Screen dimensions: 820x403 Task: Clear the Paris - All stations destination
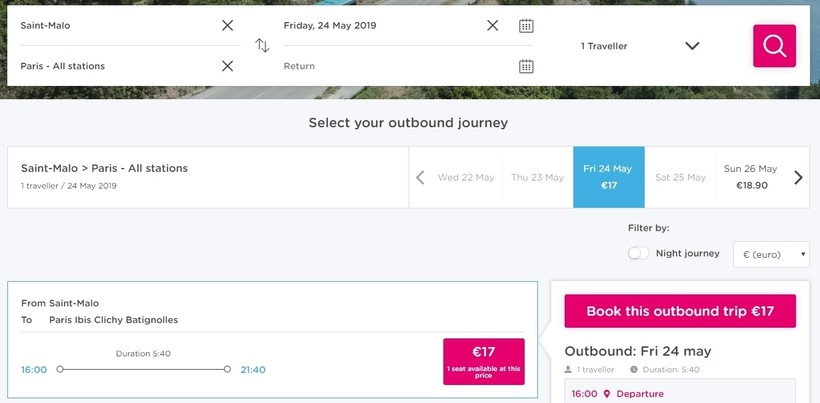point(227,66)
